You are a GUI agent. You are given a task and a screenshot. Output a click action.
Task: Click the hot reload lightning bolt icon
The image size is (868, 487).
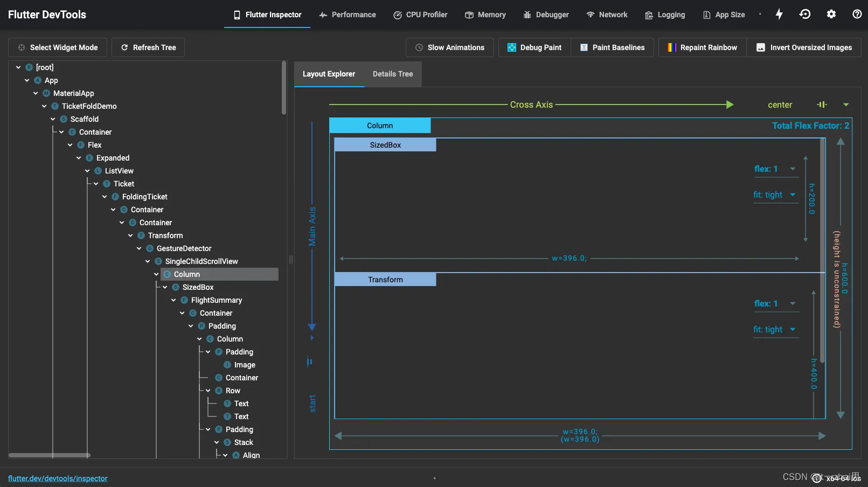[779, 14]
